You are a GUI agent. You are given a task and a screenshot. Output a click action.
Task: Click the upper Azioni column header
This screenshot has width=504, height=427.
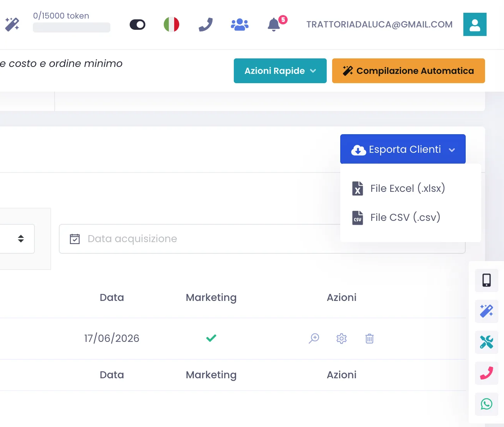(x=341, y=297)
